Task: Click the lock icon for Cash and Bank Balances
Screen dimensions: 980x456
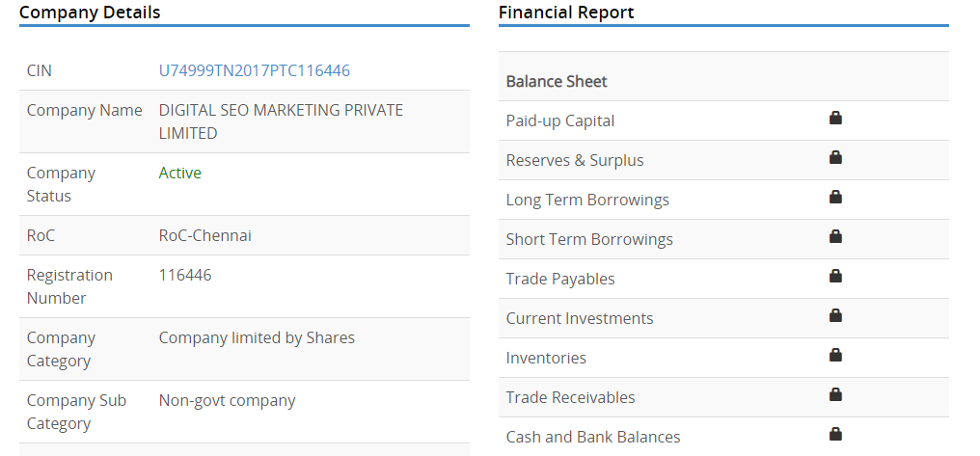Action: tap(835, 434)
